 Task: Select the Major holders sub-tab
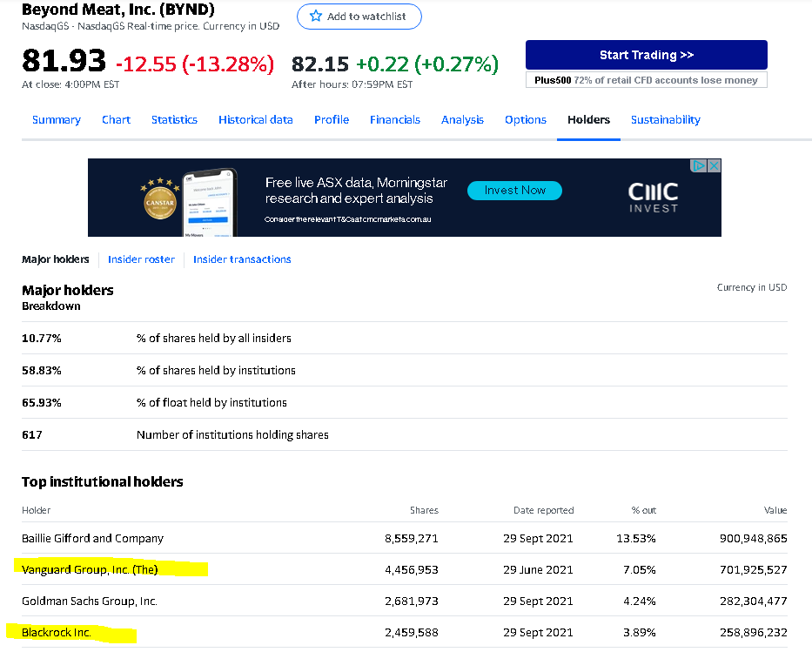(x=56, y=259)
